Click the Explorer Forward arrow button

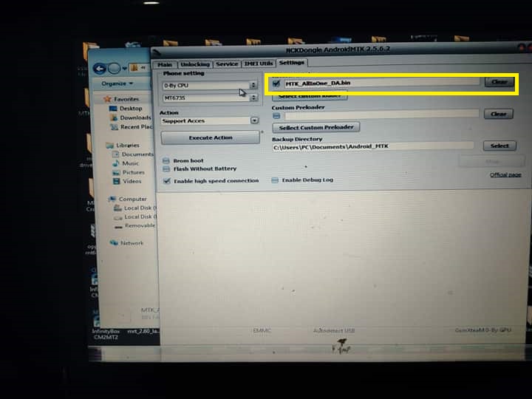114,69
